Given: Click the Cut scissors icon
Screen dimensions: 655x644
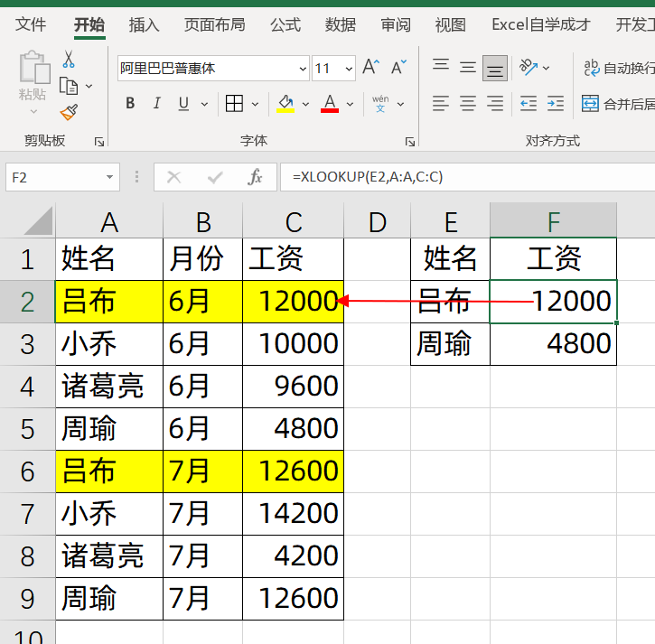Looking at the screenshot, I should 69,60.
